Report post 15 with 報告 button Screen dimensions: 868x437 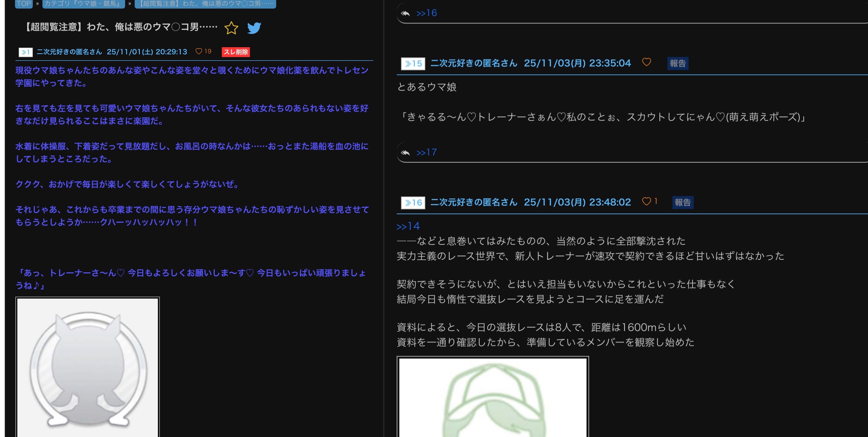678,63
